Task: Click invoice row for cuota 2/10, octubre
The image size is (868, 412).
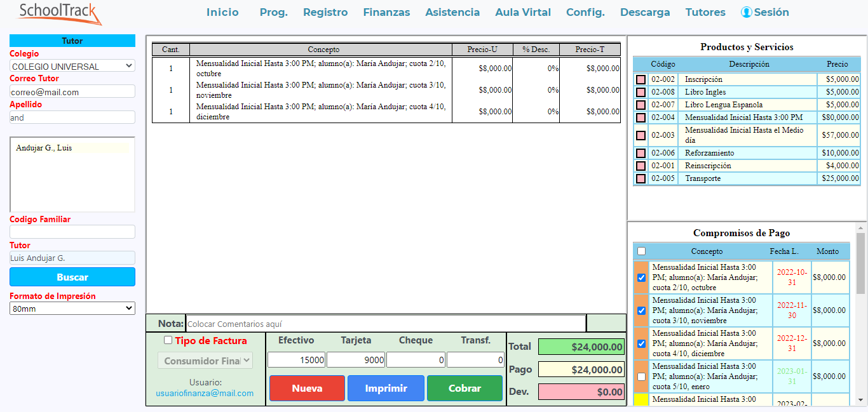Action: coord(386,69)
